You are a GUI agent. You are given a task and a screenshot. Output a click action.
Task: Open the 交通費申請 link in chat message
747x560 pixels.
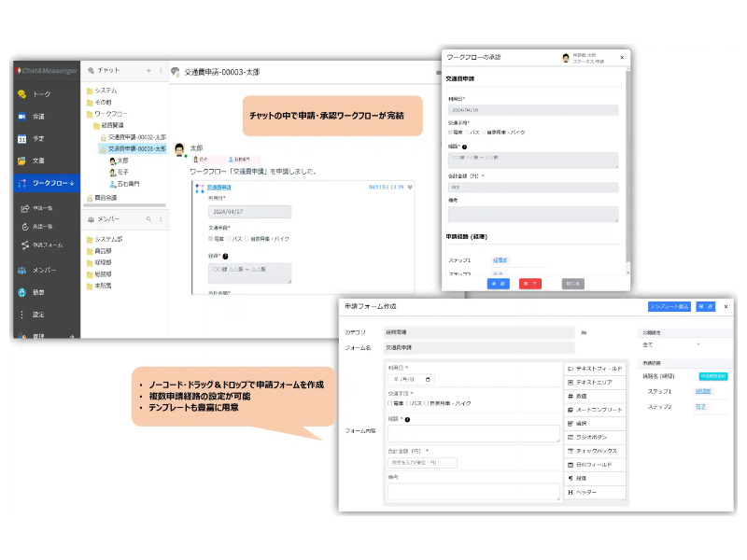(218, 188)
